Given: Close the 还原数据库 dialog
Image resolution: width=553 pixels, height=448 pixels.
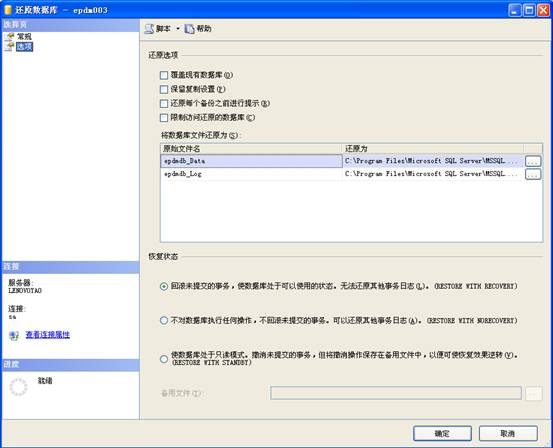Looking at the screenshot, I should pos(543,10).
